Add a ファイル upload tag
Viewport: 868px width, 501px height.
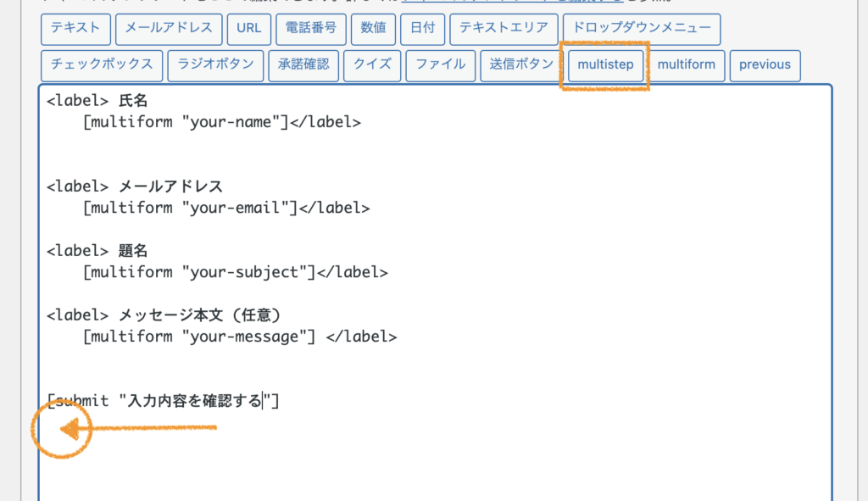[441, 65]
